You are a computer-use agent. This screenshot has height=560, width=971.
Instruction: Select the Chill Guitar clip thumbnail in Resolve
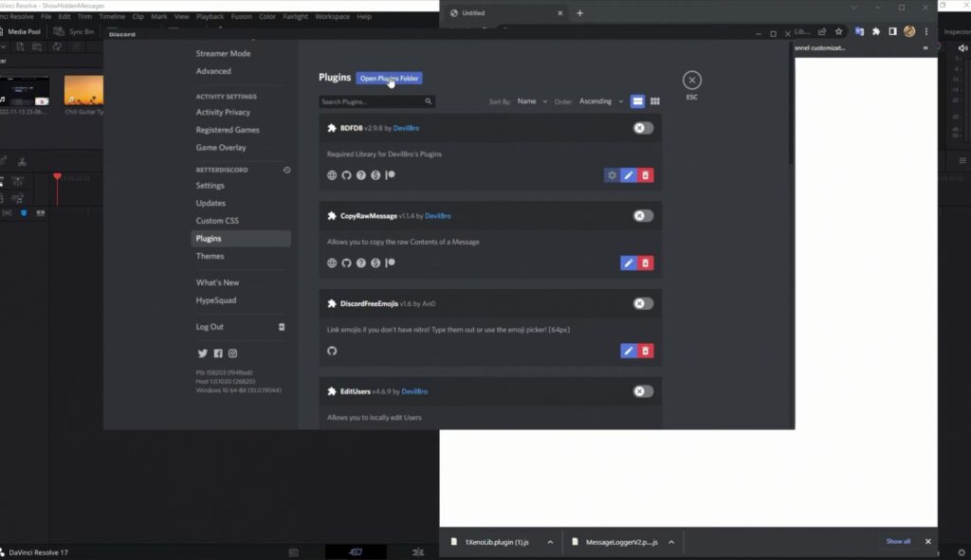[83, 91]
